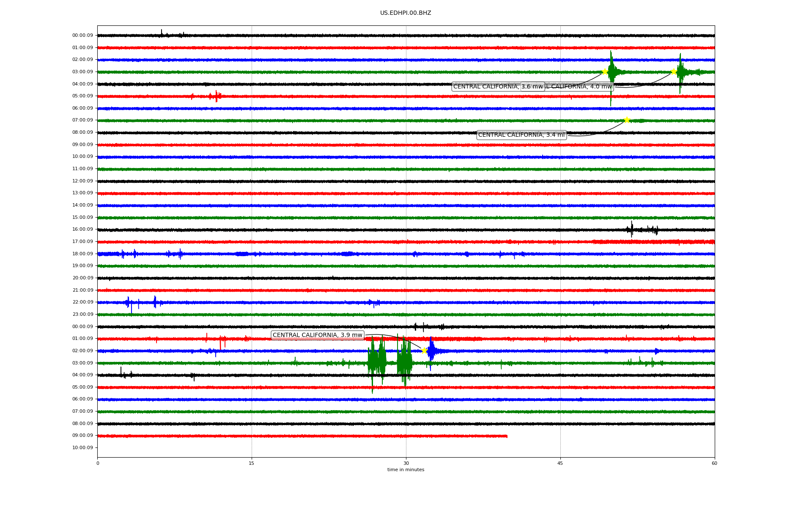812x508 pixels.
Task: Select the CENTRAL CALIFORNIA, 3.4 ml annotation
Action: (521, 135)
